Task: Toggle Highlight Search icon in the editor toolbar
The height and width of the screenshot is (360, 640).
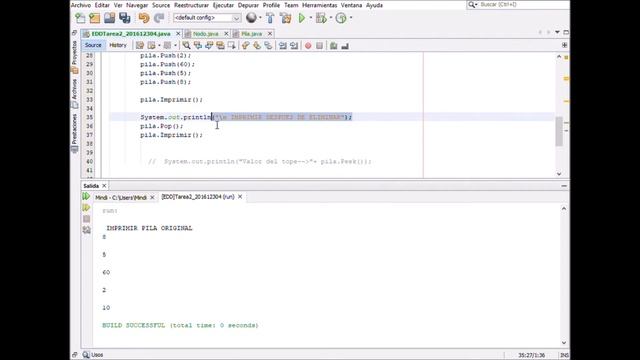Action: click(x=220, y=46)
